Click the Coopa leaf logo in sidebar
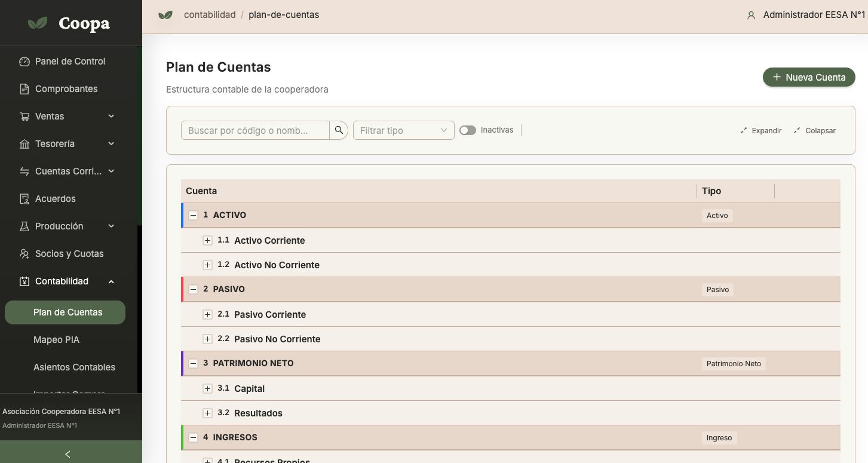Screen dimensions: 868x463 pyautogui.click(x=38, y=23)
